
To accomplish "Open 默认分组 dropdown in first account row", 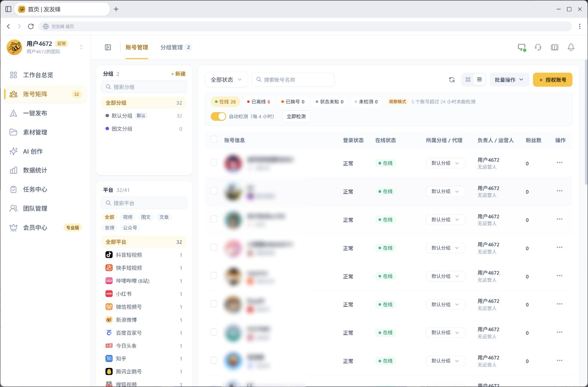I will point(445,163).
